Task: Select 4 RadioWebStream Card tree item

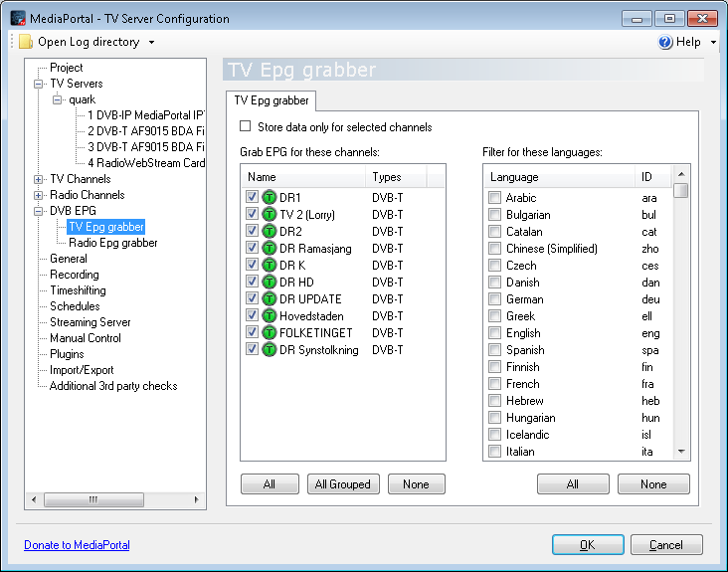Action: pos(146,163)
